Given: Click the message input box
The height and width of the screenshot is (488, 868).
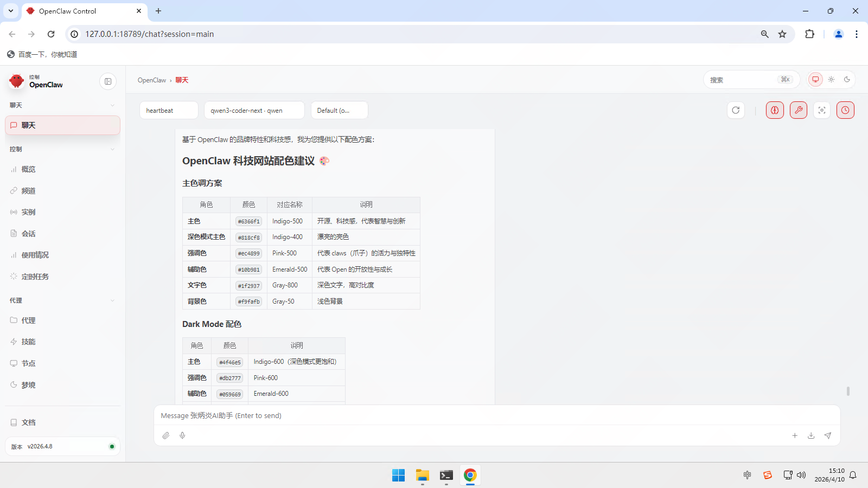Looking at the screenshot, I should (x=497, y=415).
